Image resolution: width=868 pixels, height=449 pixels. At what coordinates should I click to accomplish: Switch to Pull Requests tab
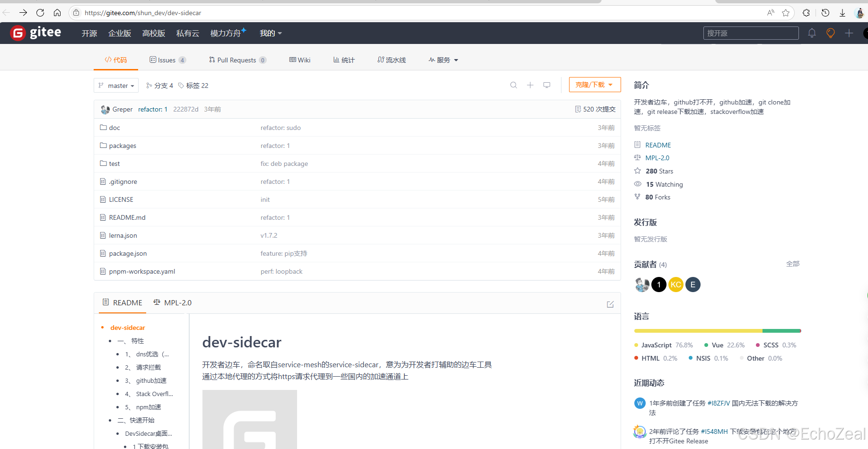click(237, 60)
